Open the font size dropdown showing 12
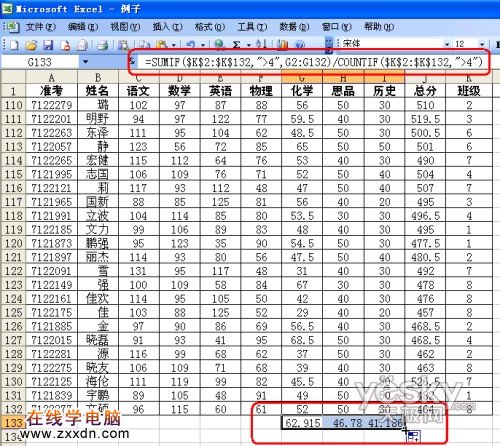This screenshot has width=500, height=446. click(x=482, y=44)
